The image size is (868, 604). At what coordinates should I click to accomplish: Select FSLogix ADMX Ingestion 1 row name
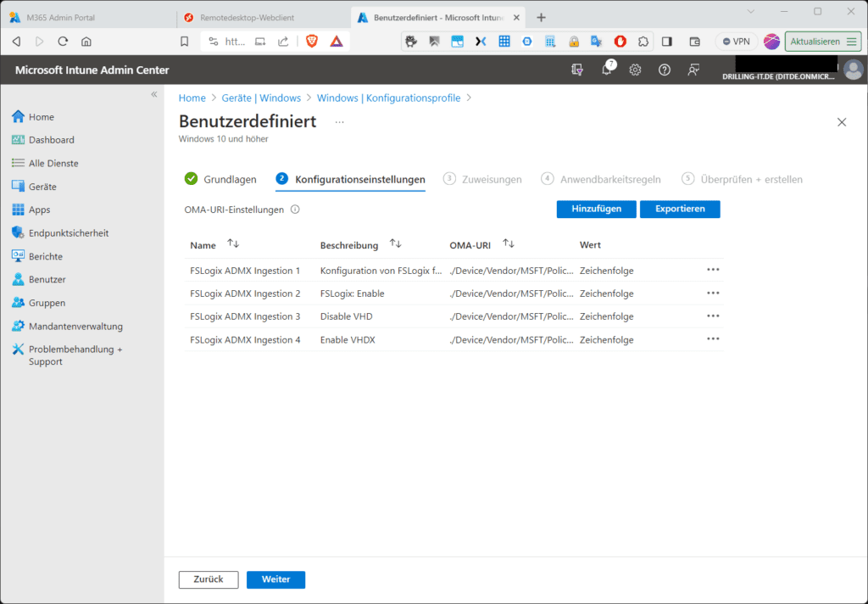point(245,271)
